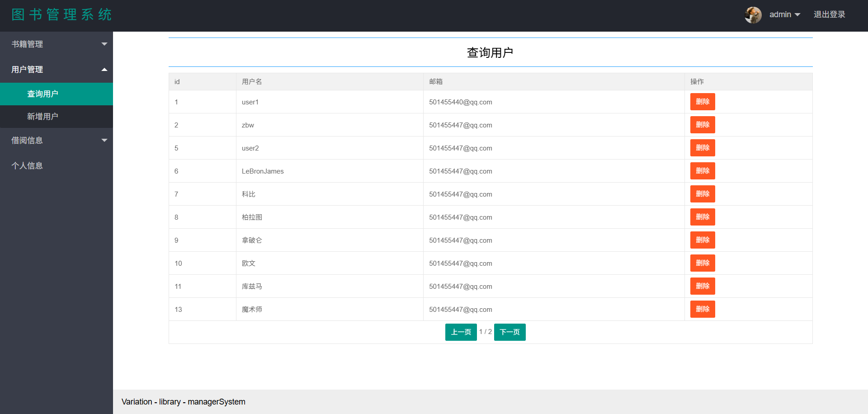Open 个人信息 in the sidebar

[57, 166]
